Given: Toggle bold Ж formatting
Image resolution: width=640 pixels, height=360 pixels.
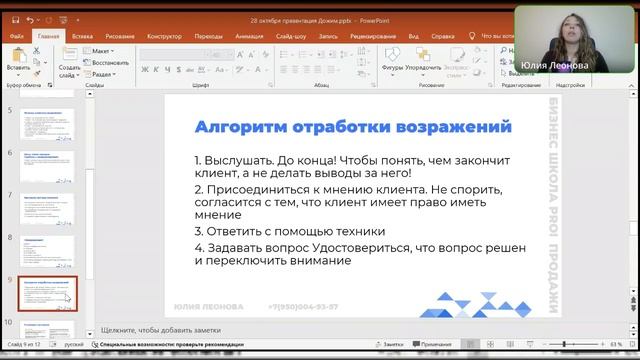Looking at the screenshot, I should tap(145, 70).
